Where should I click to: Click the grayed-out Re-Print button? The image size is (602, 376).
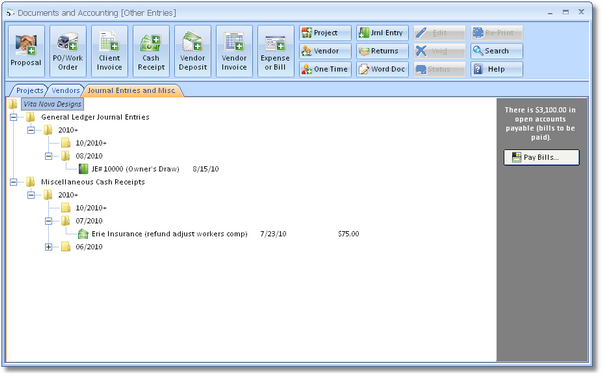pyautogui.click(x=496, y=33)
